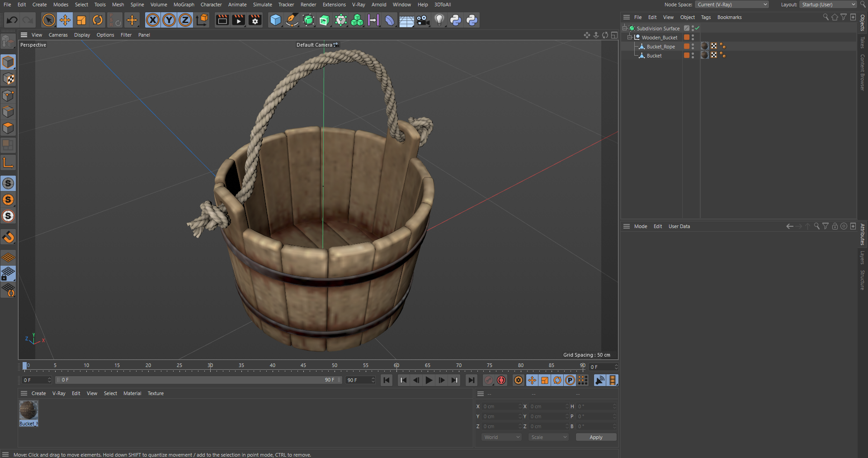Add Cube primitive object icon
This screenshot has width=868, height=458.
tap(275, 20)
